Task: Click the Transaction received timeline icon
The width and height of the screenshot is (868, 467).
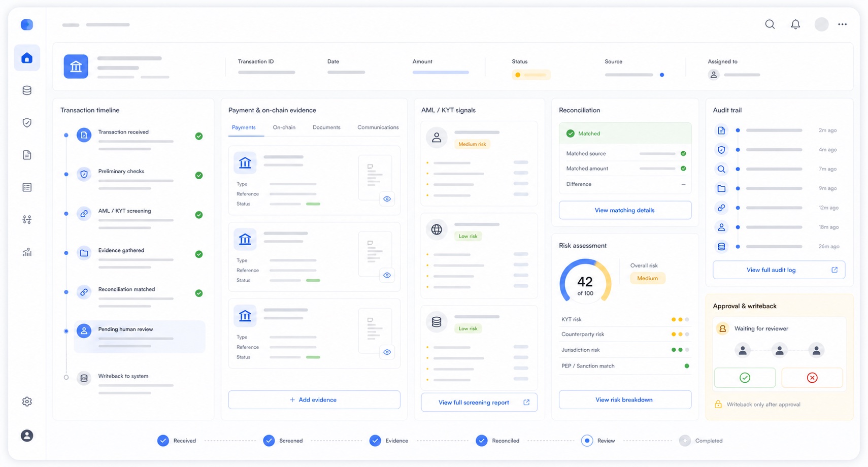Action: pyautogui.click(x=84, y=135)
